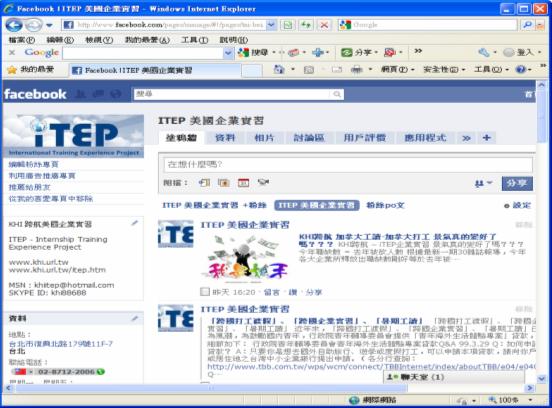Add a new page tab with + button
The image size is (552, 408).
pos(487,138)
